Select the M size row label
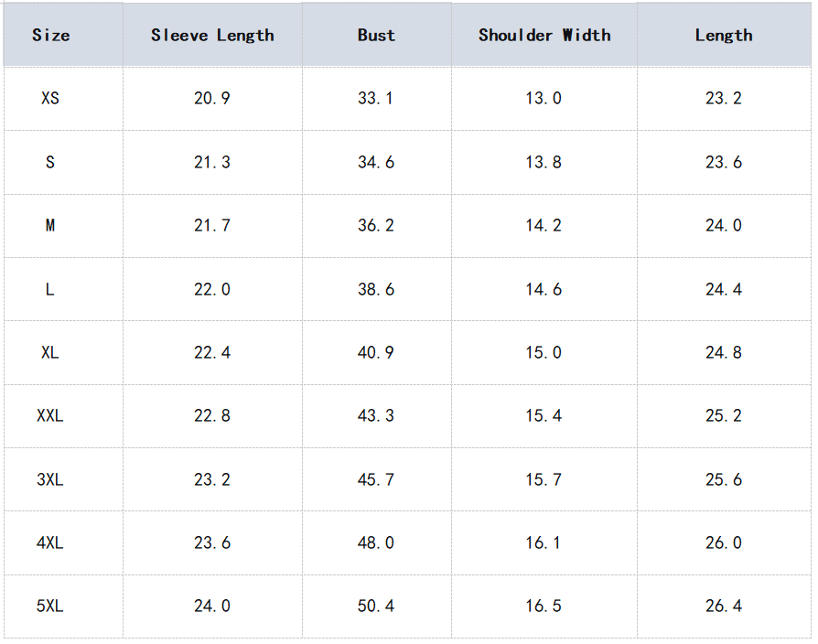Viewport: 818px width, 644px height. (50, 225)
